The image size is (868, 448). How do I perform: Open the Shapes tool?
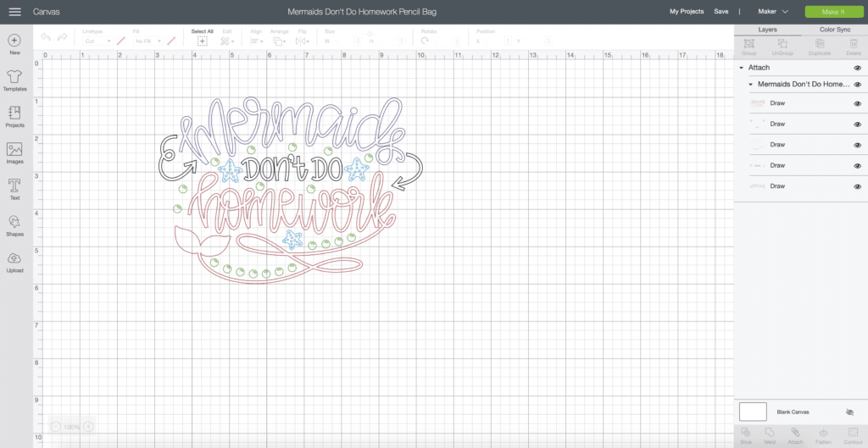(15, 226)
